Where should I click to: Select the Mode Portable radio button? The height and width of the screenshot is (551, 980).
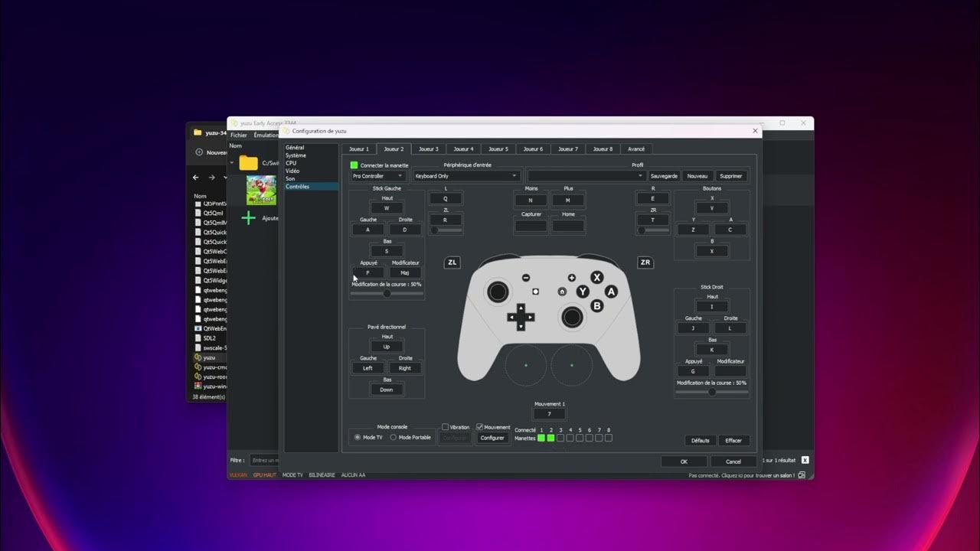click(x=394, y=438)
